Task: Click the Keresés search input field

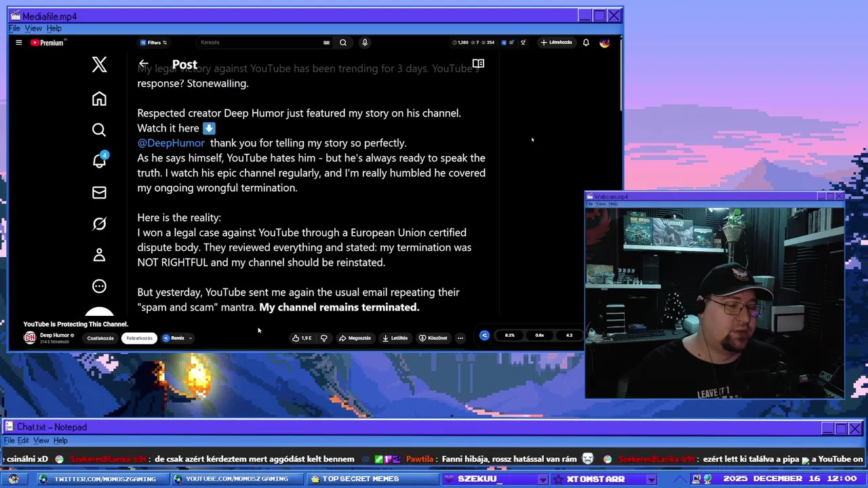Action: pyautogui.click(x=258, y=43)
